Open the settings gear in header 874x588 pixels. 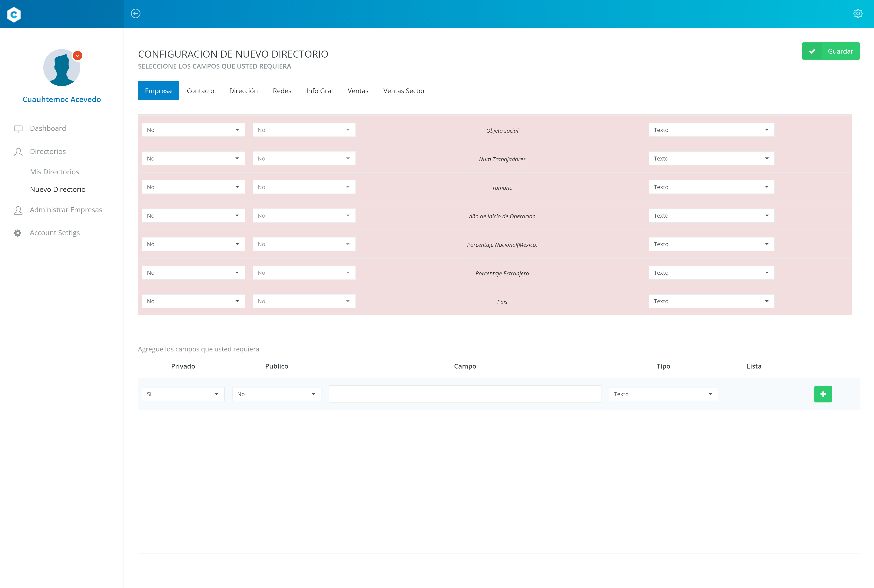[858, 14]
